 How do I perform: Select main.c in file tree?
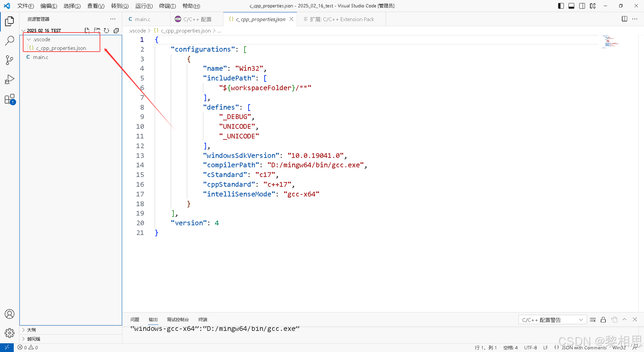pos(41,57)
